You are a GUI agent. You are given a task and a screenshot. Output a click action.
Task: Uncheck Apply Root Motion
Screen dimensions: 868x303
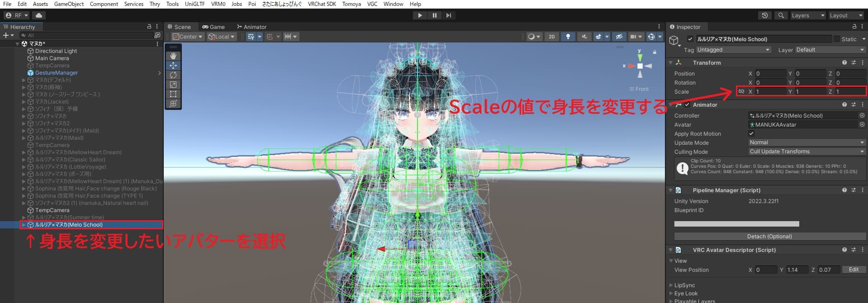point(751,133)
